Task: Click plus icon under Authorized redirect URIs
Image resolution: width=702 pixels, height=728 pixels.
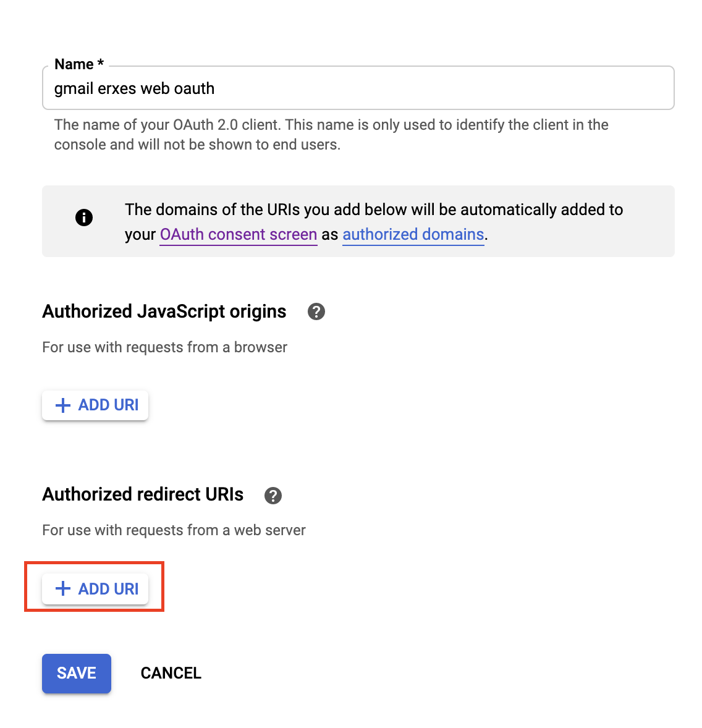Action: [x=63, y=589]
